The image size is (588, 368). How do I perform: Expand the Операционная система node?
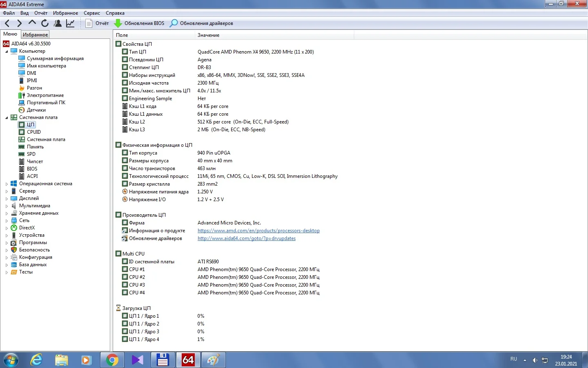[x=7, y=184]
